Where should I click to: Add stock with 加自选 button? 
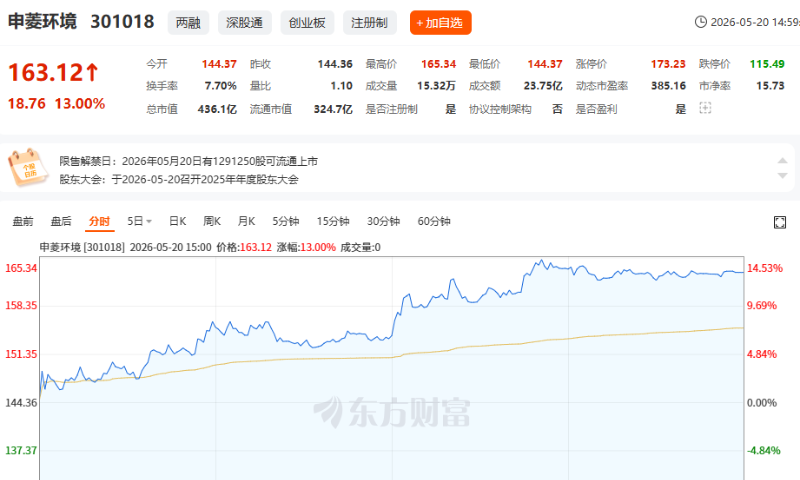(440, 23)
